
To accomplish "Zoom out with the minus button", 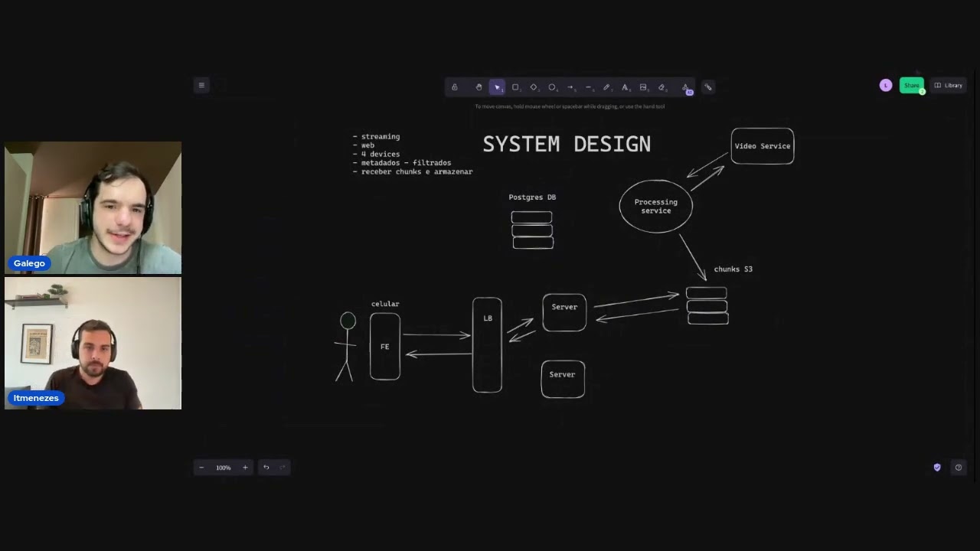I will tap(201, 468).
